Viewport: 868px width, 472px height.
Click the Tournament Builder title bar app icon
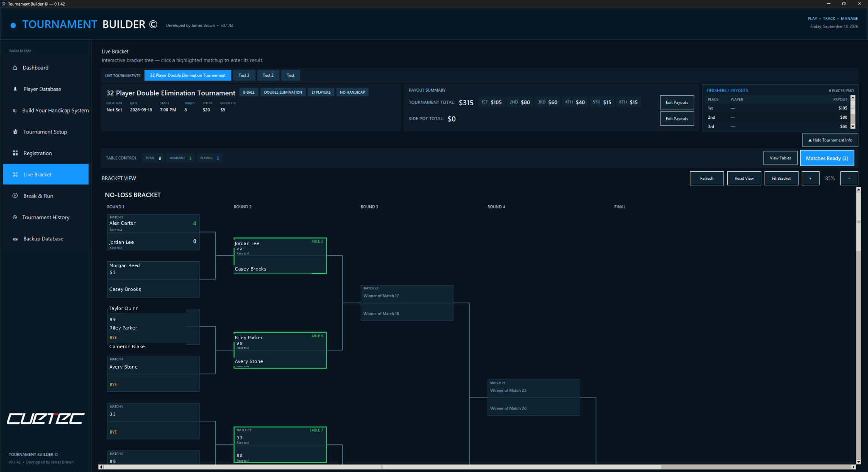click(4, 4)
